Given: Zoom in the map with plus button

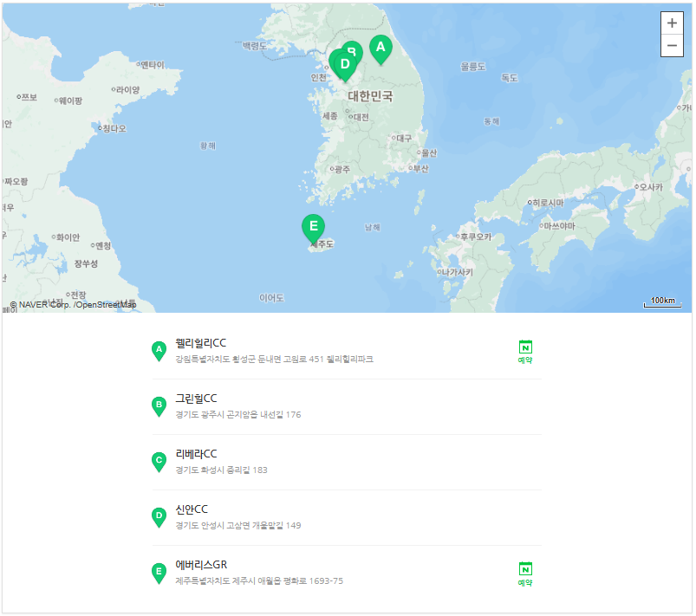Looking at the screenshot, I should coord(672,23).
